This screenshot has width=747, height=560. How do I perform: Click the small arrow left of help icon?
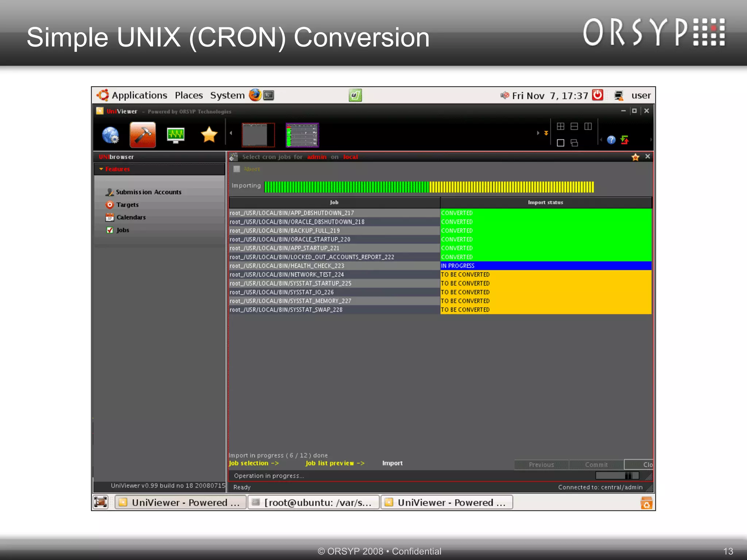(601, 140)
